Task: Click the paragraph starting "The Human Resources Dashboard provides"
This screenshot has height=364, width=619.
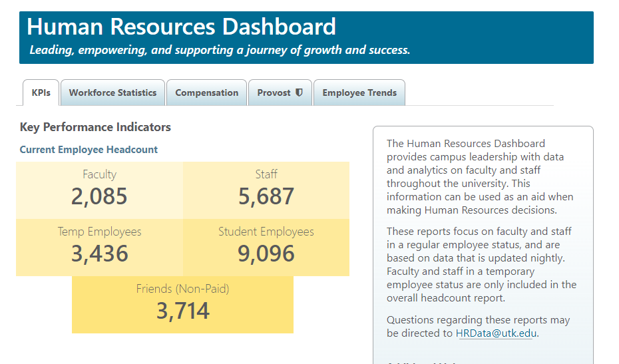Action: click(x=479, y=176)
